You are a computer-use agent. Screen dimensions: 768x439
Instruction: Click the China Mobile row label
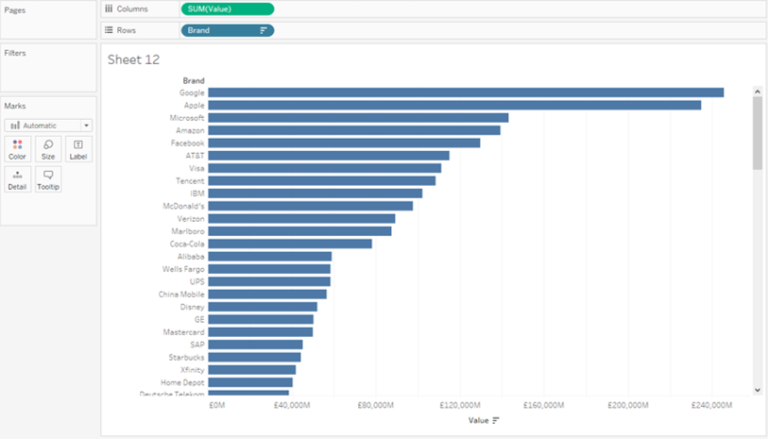[181, 294]
